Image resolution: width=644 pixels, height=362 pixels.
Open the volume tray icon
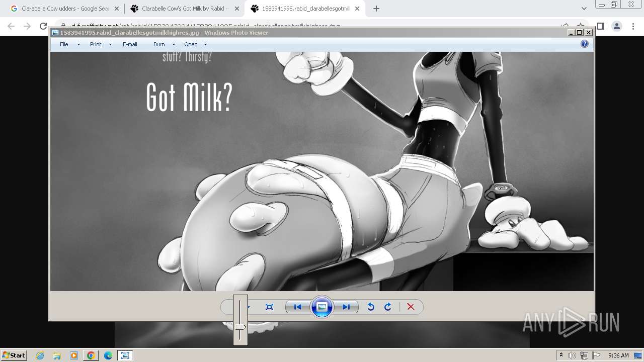[x=573, y=355]
